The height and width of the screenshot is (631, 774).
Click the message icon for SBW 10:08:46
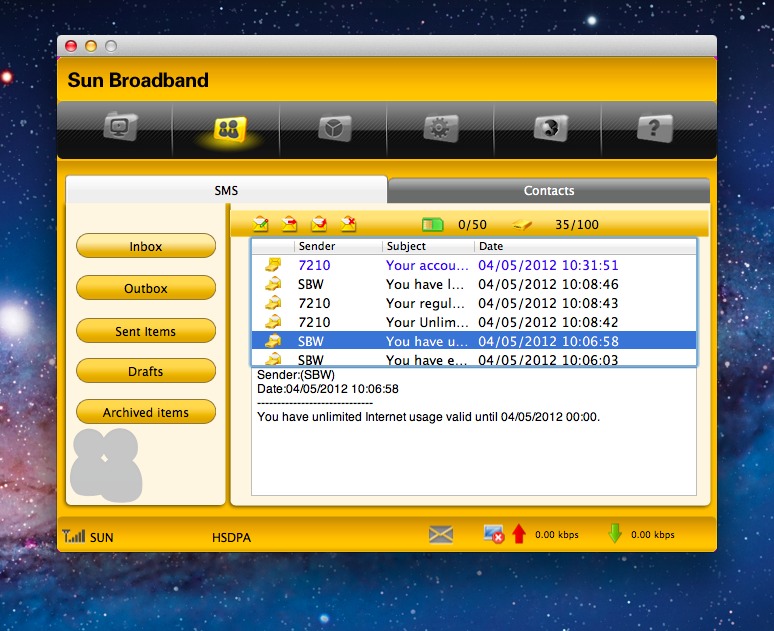coord(273,284)
